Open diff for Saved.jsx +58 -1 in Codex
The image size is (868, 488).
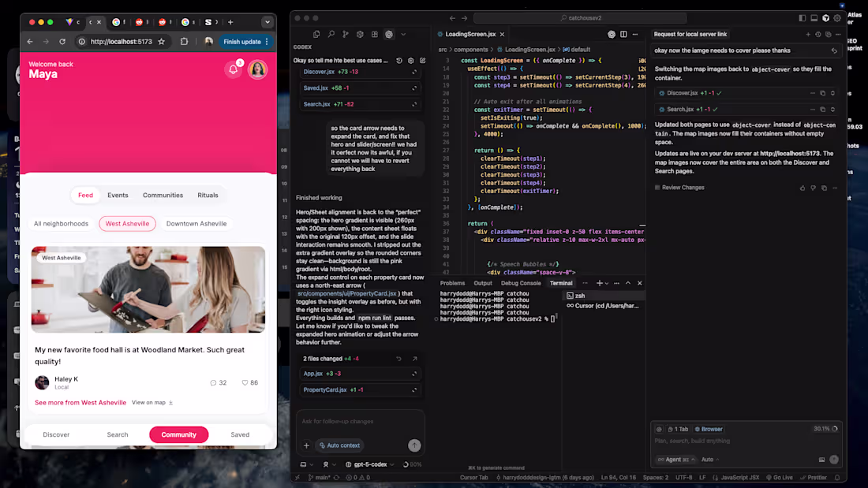(414, 88)
